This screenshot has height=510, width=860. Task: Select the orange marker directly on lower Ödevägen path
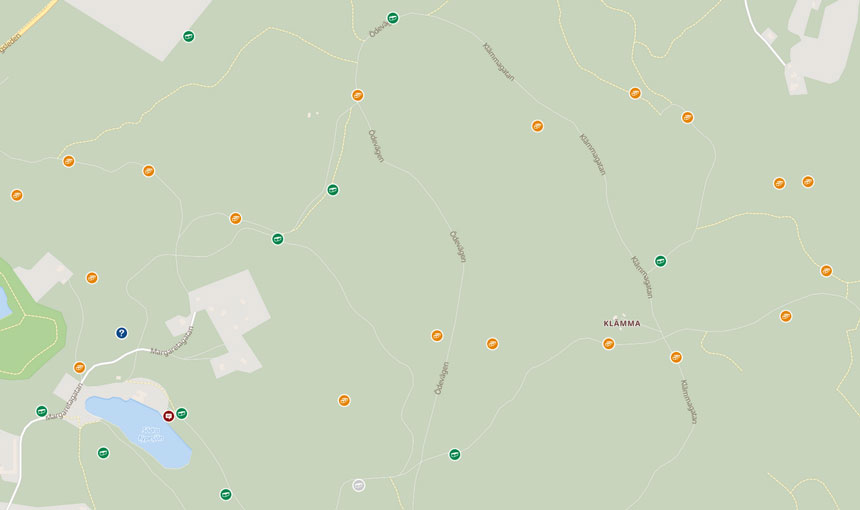[x=437, y=336]
